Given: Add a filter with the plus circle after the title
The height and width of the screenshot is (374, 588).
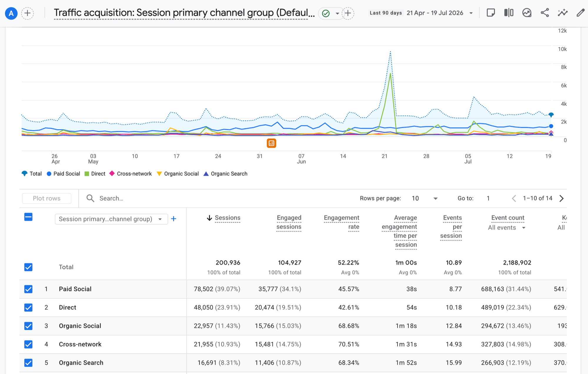Looking at the screenshot, I should (348, 13).
